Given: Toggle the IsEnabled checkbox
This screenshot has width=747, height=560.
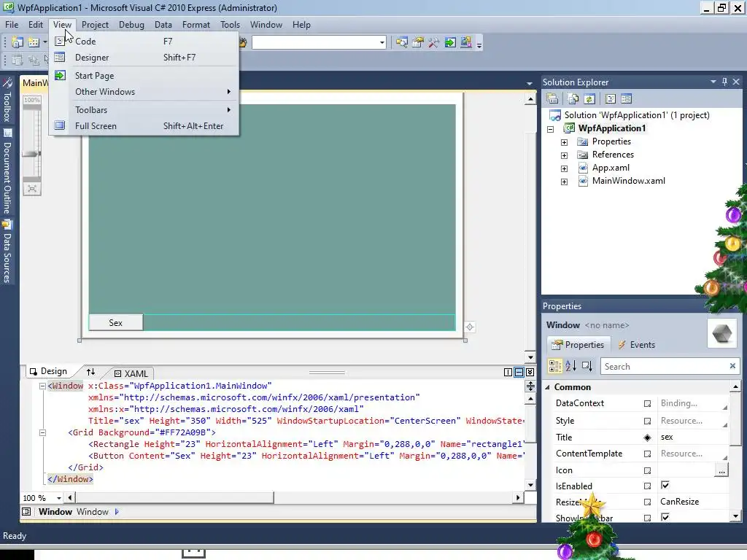Looking at the screenshot, I should tap(665, 485).
